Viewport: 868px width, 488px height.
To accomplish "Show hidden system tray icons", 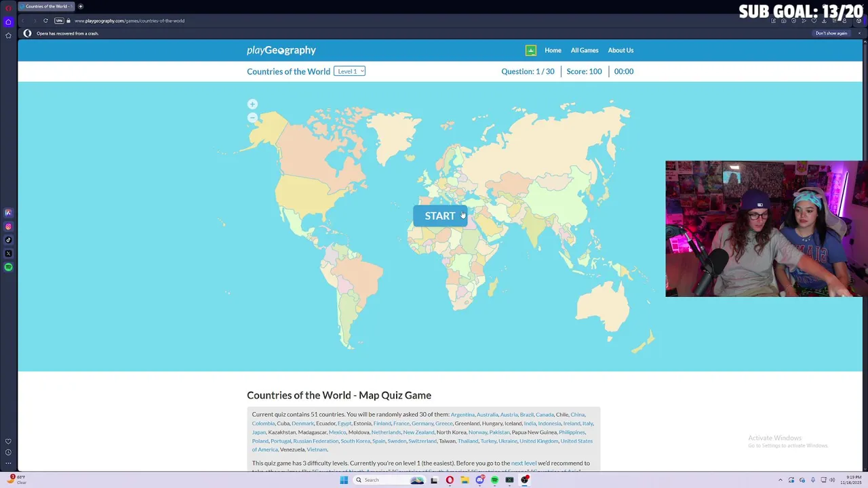I will [780, 480].
